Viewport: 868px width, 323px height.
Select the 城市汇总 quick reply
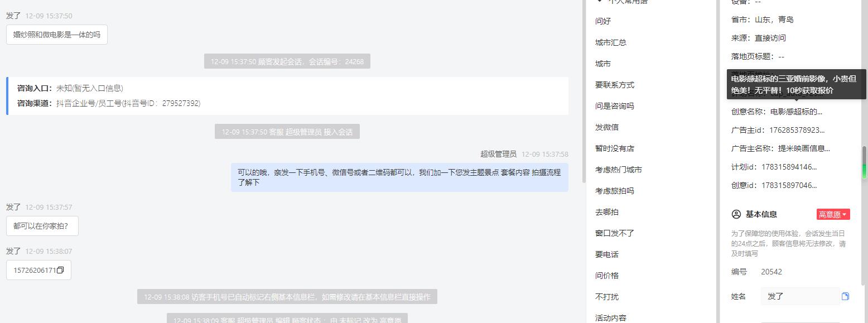611,42
